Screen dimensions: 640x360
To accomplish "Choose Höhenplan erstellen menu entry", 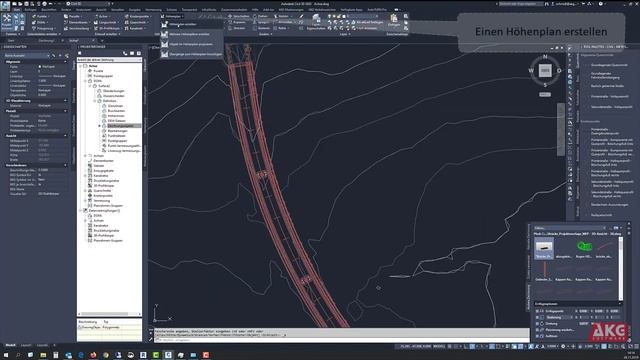I will tap(192, 24).
